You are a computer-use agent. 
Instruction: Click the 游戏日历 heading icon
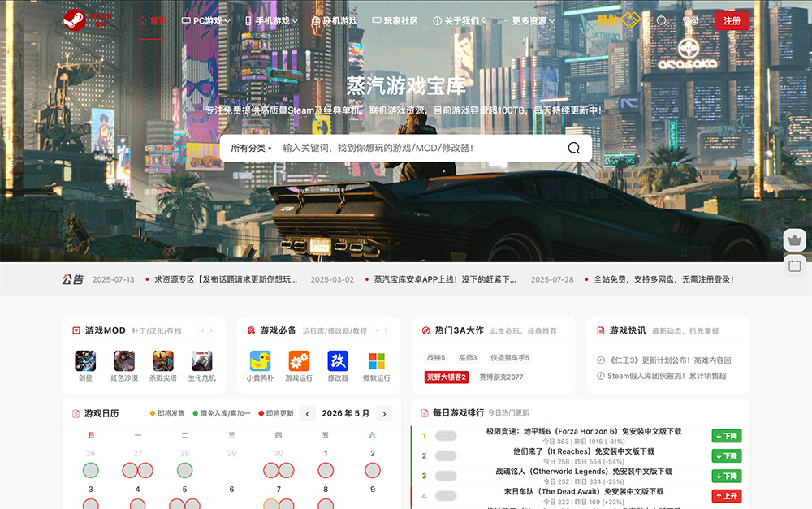(76, 413)
